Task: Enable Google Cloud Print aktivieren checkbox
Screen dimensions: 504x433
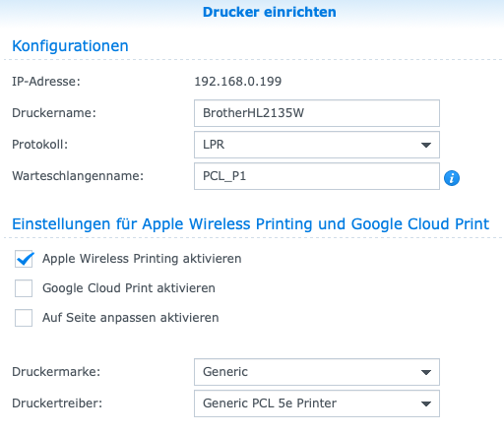Action: (x=24, y=288)
